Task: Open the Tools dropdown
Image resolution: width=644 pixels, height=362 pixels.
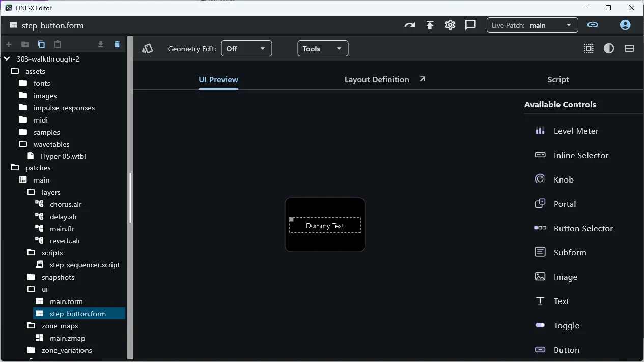Action: coord(323,49)
